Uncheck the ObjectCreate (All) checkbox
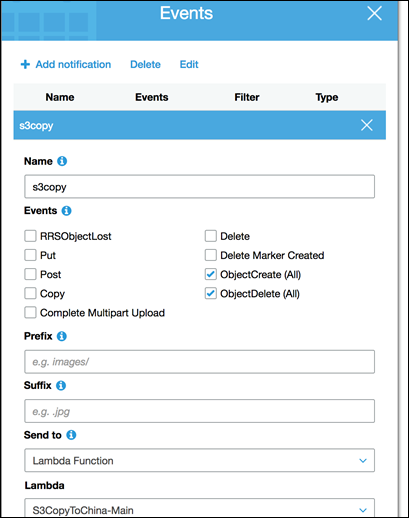This screenshot has height=518, width=409. point(211,274)
